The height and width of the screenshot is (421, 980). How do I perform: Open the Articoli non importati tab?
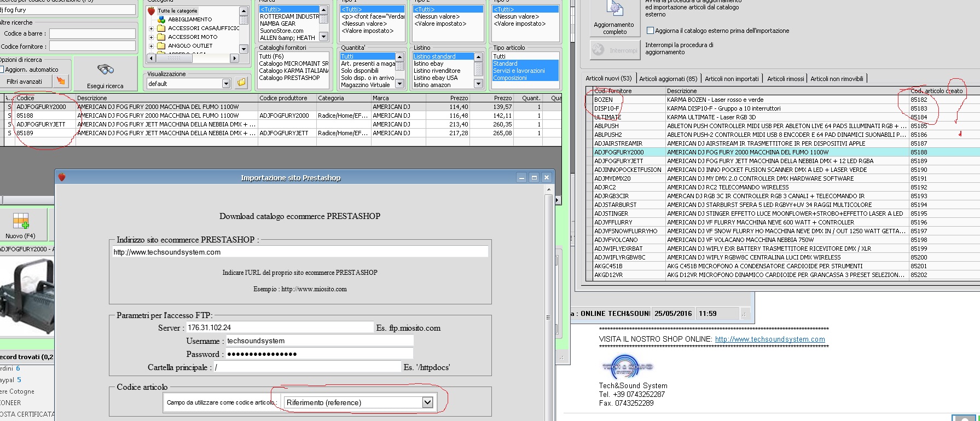[x=732, y=79]
